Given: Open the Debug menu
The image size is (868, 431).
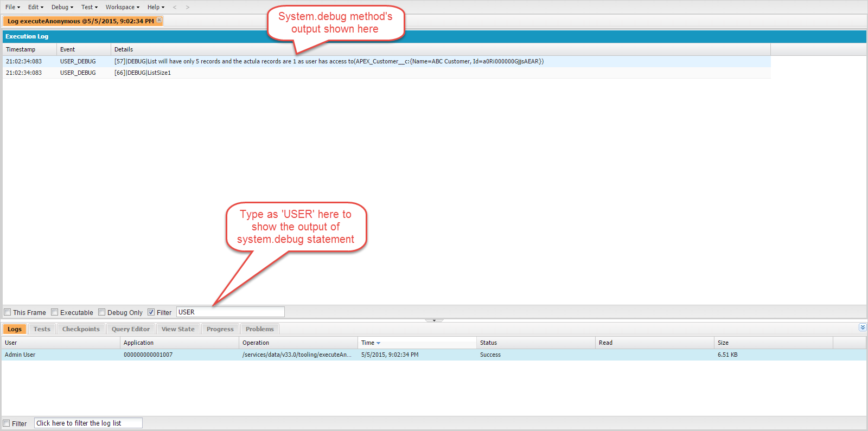Looking at the screenshot, I should tap(62, 7).
